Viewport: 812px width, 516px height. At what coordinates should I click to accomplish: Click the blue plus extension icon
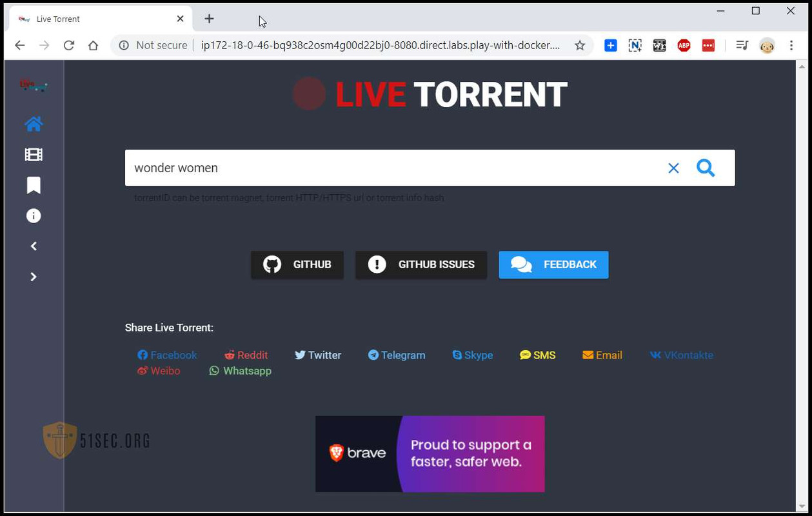611,45
